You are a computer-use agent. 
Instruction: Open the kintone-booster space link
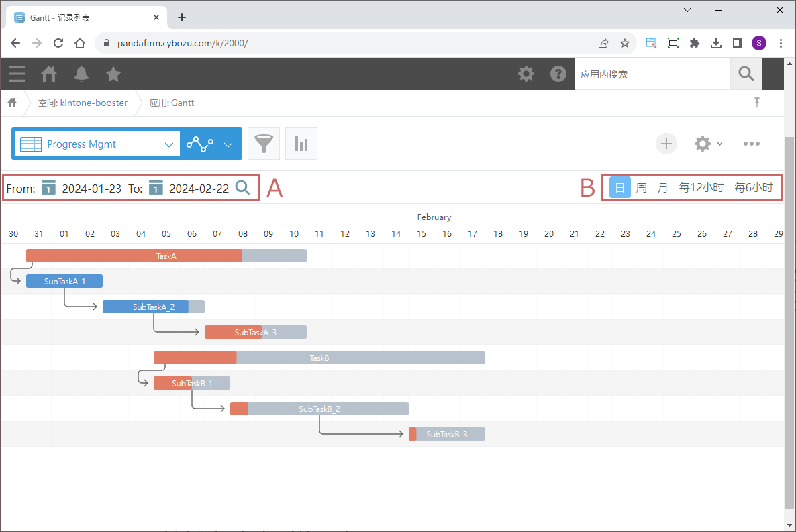click(93, 103)
